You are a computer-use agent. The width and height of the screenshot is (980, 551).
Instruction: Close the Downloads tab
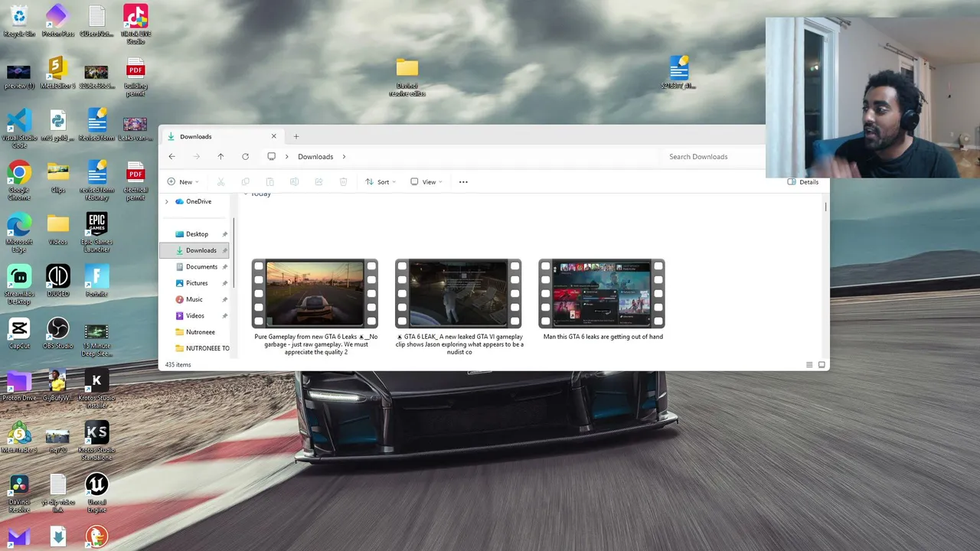coord(273,136)
